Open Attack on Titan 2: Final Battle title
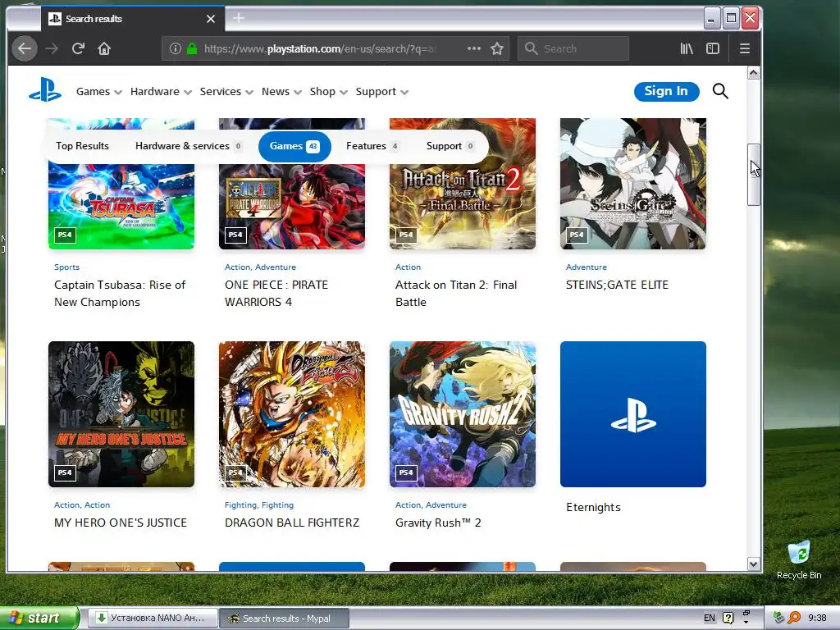 pyautogui.click(x=456, y=294)
